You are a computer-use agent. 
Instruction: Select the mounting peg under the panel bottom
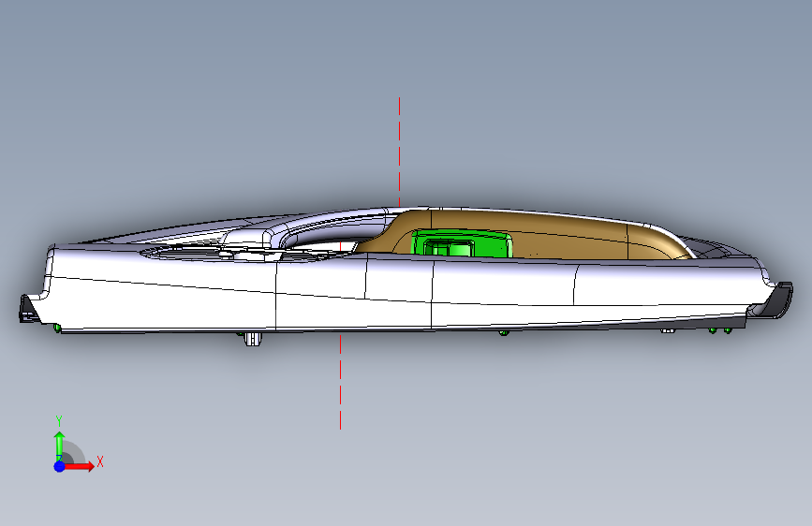point(252,339)
